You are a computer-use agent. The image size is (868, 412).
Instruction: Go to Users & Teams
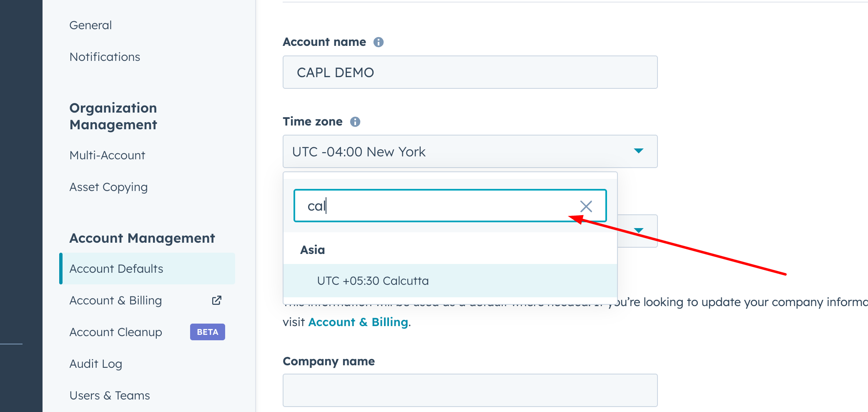point(110,396)
